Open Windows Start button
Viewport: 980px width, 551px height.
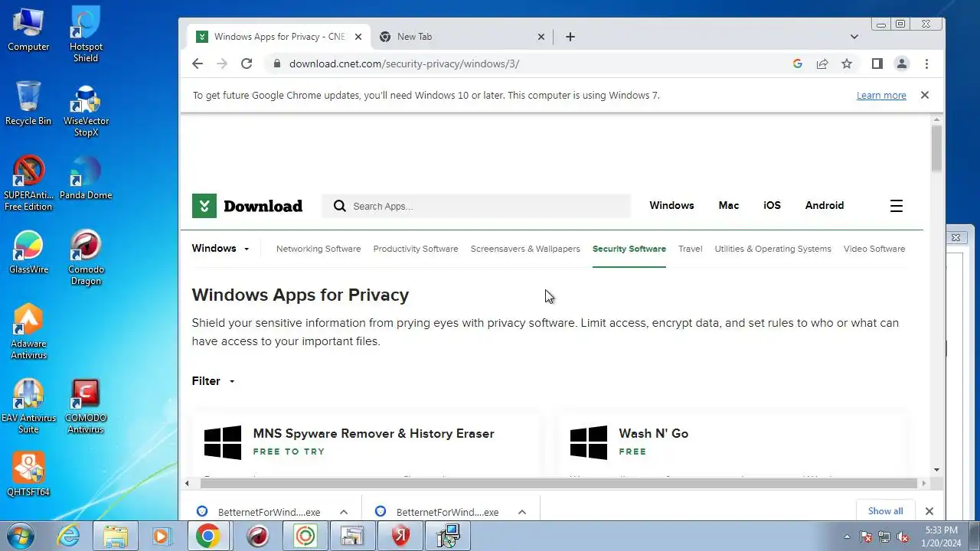coord(21,536)
